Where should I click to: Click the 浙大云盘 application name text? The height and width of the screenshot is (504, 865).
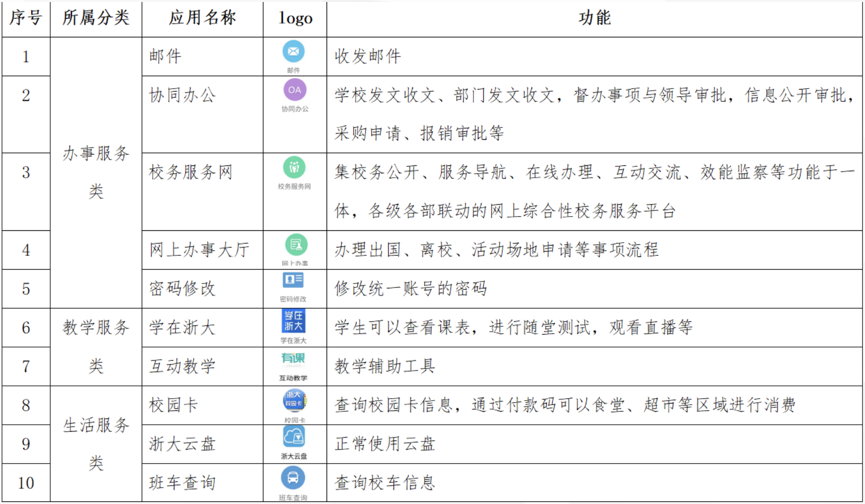pyautogui.click(x=183, y=444)
